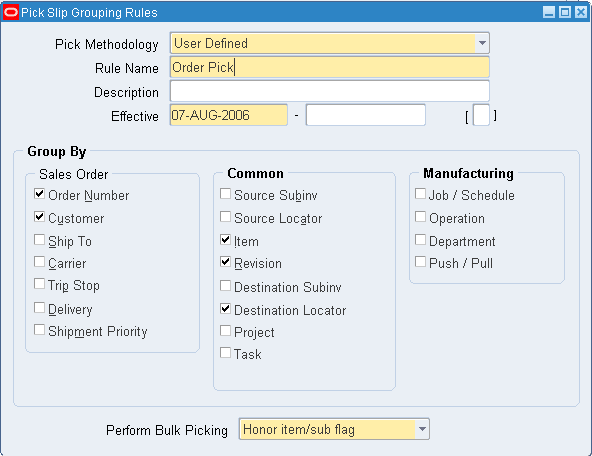Enable the Ship To checkbox

(x=39, y=240)
